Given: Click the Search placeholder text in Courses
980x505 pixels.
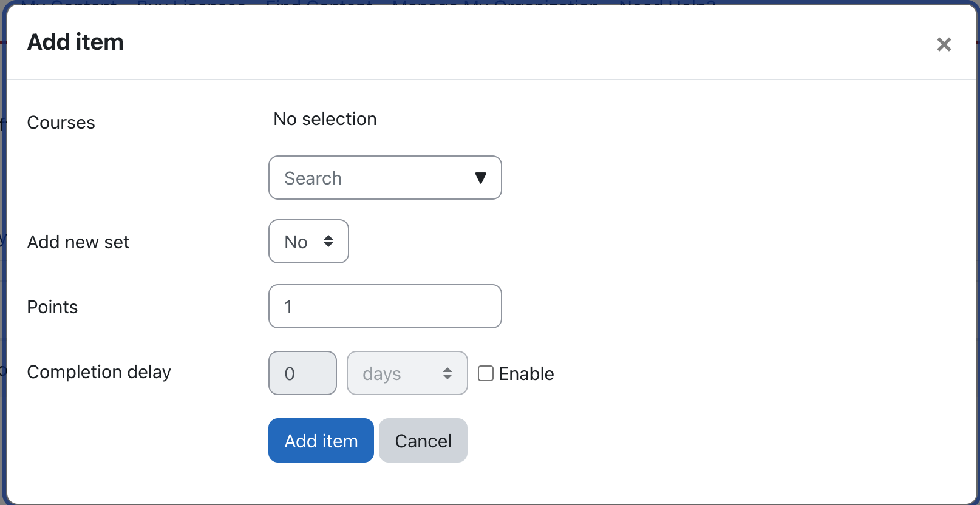Looking at the screenshot, I should pos(313,178).
